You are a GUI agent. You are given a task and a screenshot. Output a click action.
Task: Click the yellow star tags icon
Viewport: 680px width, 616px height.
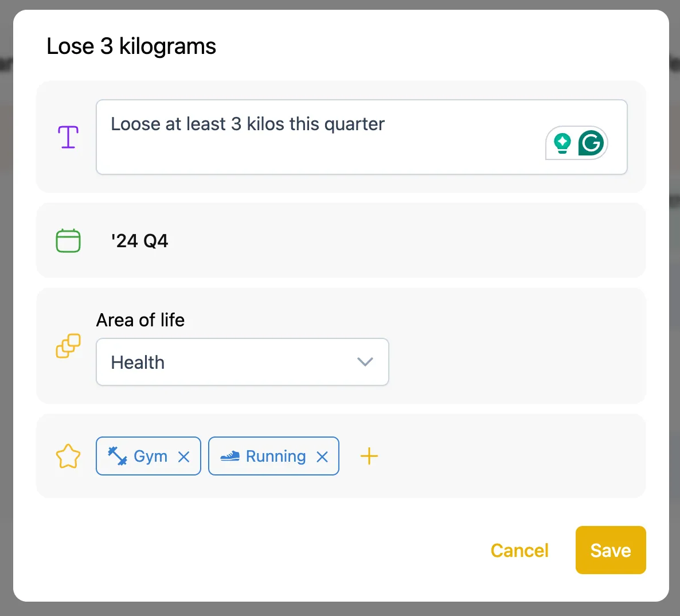[68, 456]
